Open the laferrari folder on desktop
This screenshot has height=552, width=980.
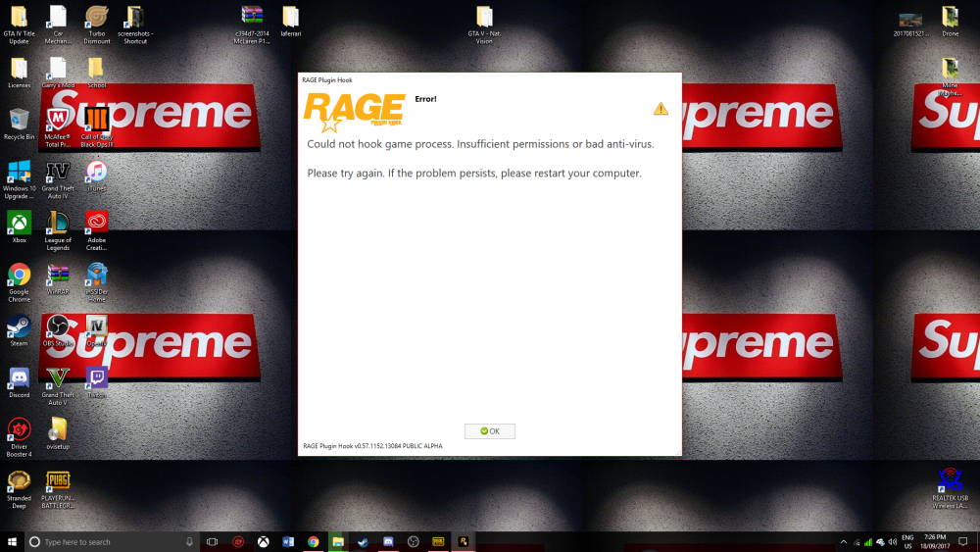point(291,22)
